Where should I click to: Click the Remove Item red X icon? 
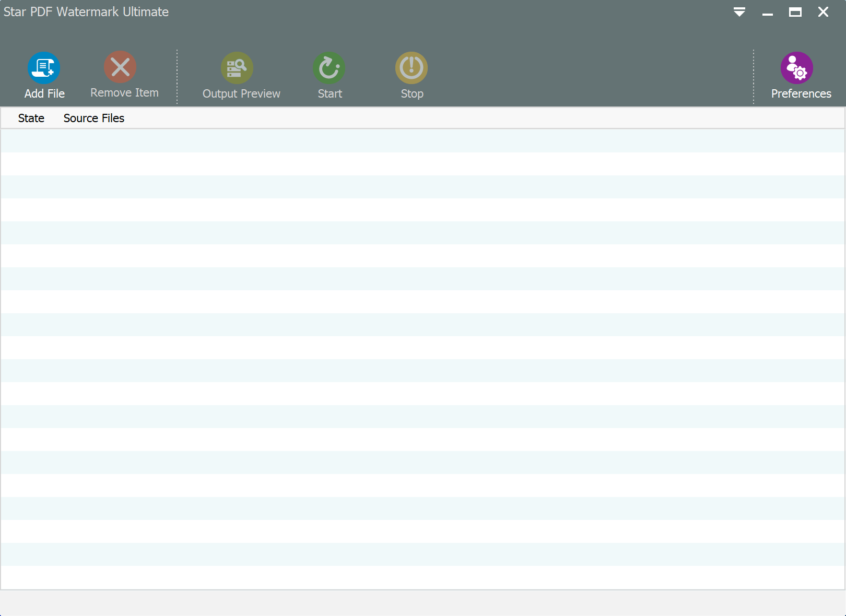click(120, 67)
